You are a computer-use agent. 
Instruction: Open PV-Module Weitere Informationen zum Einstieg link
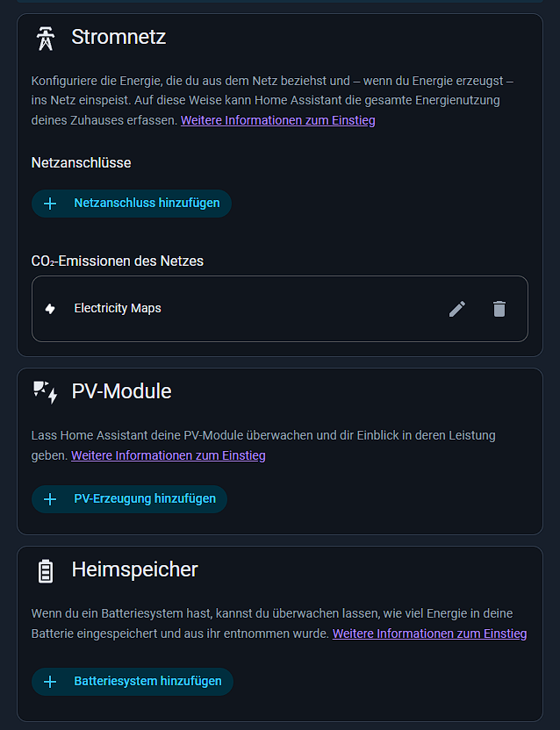pyautogui.click(x=169, y=455)
